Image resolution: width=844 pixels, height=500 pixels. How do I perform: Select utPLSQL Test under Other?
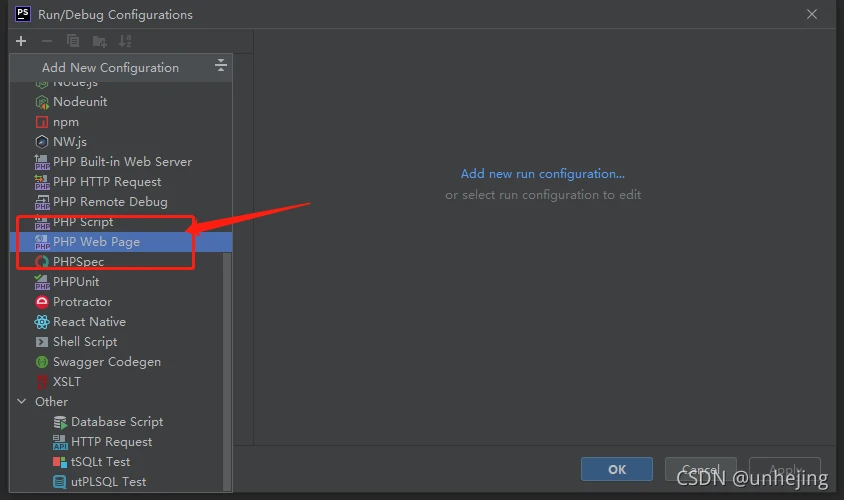[108, 482]
